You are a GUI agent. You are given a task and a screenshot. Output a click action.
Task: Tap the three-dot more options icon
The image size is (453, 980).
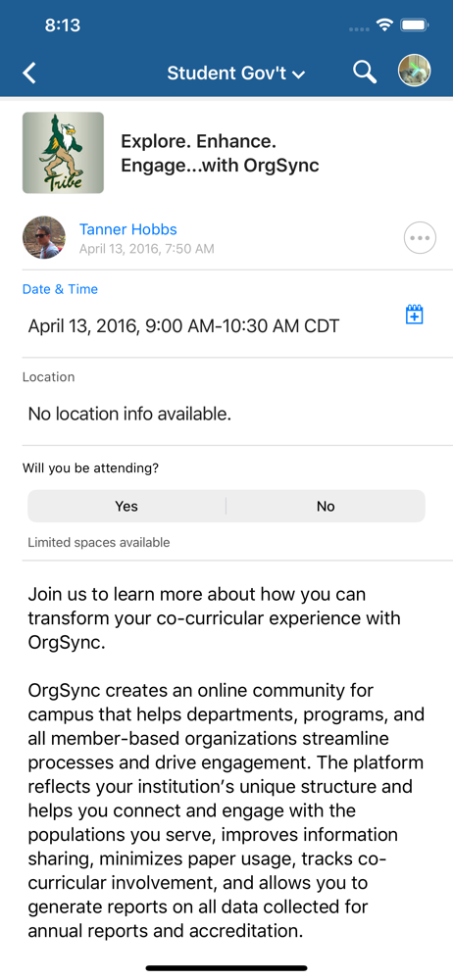(420, 238)
